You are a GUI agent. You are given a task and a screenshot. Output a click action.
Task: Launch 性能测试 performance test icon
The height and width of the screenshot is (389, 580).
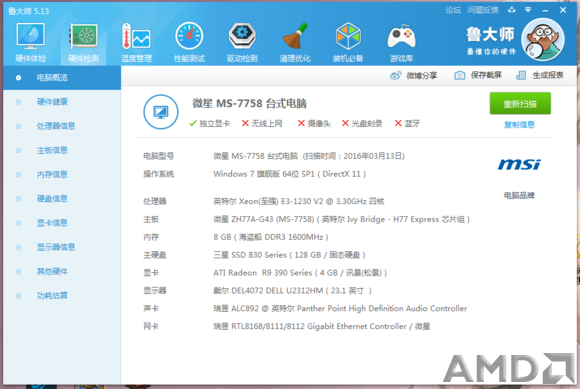(189, 42)
